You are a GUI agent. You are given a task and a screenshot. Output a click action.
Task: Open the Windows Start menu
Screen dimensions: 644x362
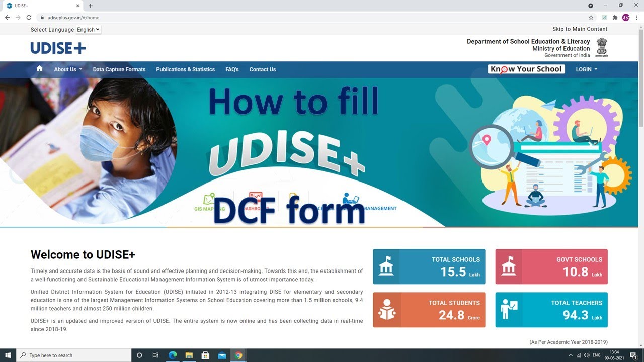[x=8, y=355]
